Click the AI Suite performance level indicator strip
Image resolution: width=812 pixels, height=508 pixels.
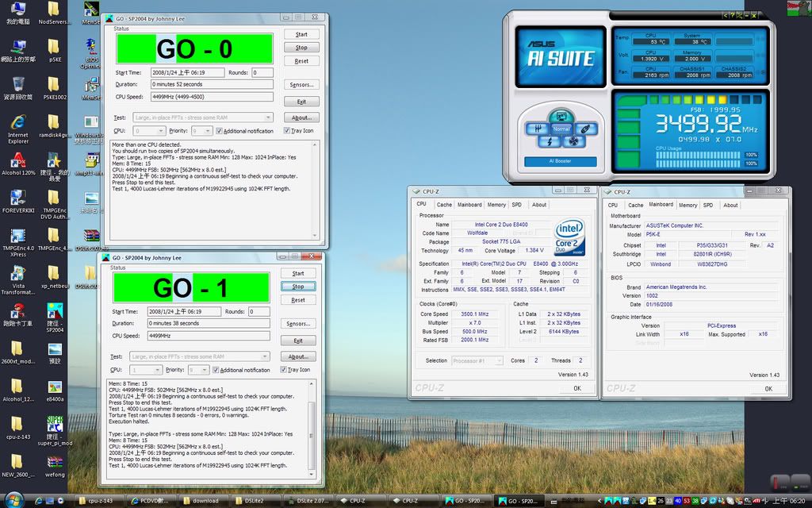point(703,99)
